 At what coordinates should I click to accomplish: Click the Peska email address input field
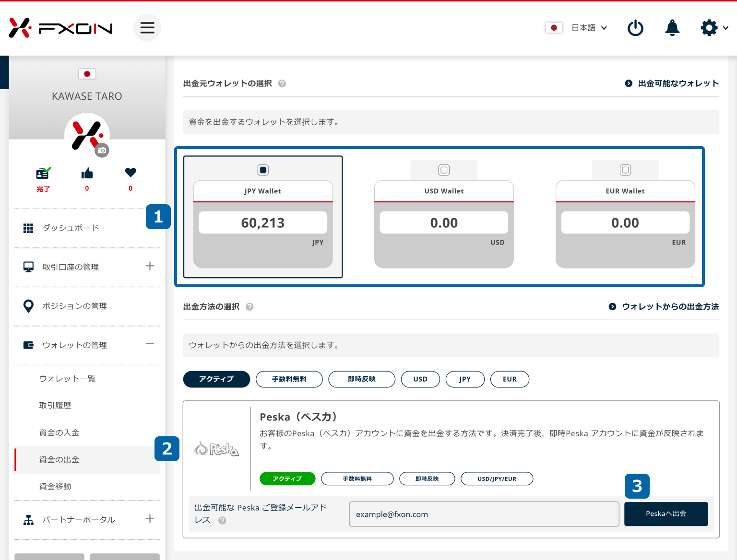484,514
